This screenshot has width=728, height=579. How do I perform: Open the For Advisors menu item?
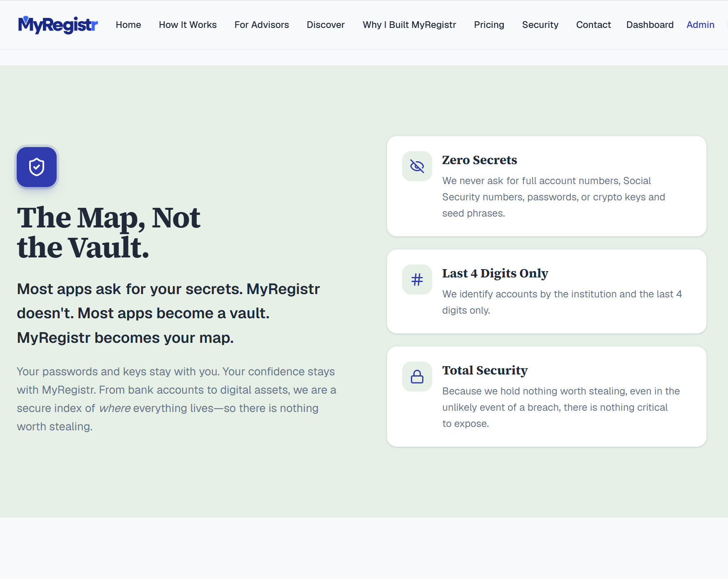[262, 25]
